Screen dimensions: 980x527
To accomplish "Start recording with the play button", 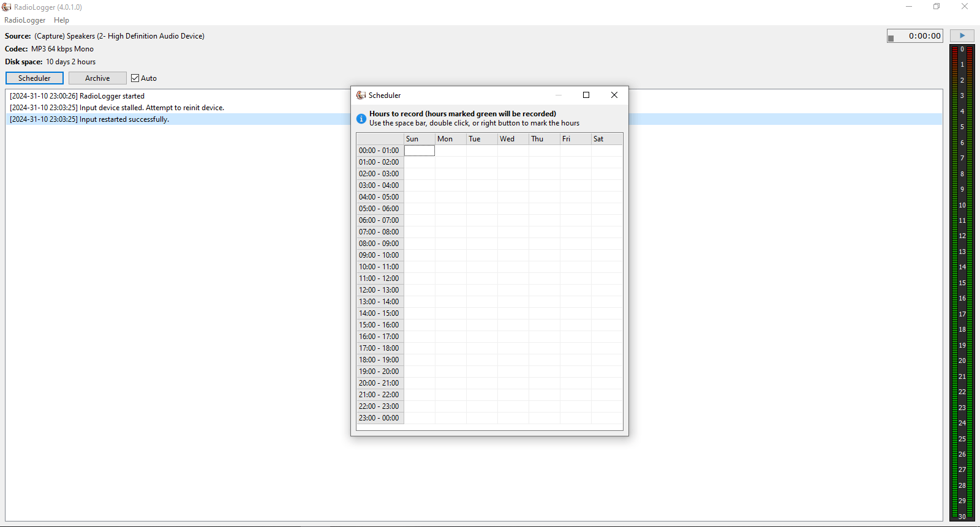I will 962,36.
